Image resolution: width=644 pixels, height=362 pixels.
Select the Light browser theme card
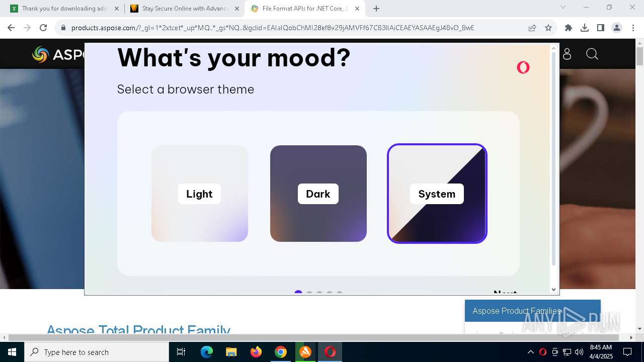(x=200, y=194)
